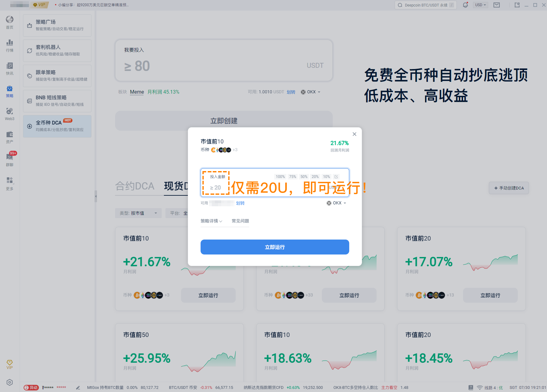547x392 pixels.
Task: Click BTC/USDT 币安 ticker in status bar
Action: 201,388
